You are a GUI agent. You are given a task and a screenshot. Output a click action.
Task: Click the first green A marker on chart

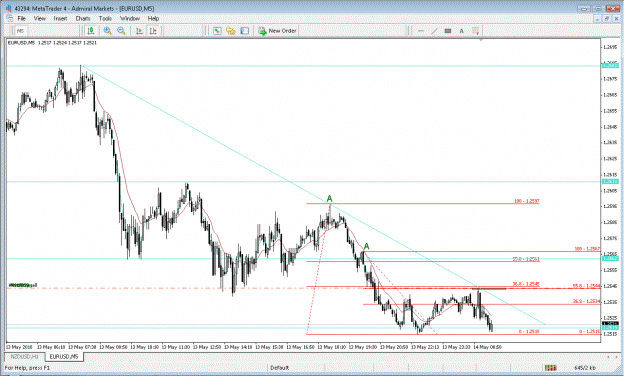coord(329,198)
